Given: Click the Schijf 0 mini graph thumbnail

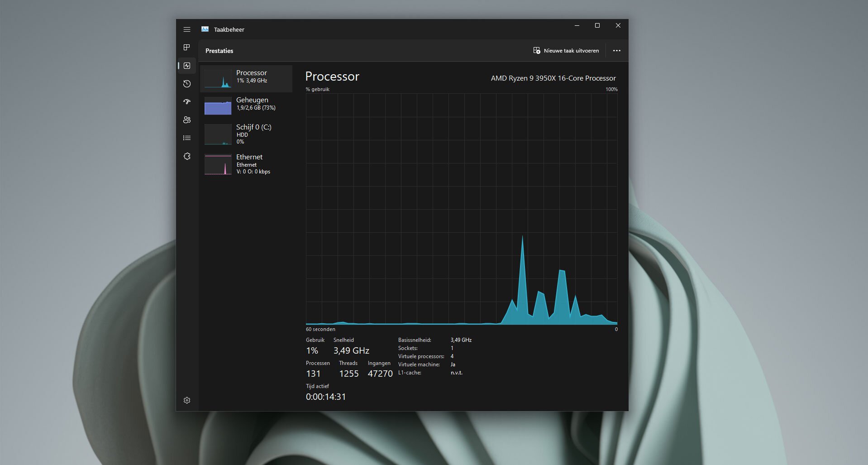Looking at the screenshot, I should click(x=218, y=134).
